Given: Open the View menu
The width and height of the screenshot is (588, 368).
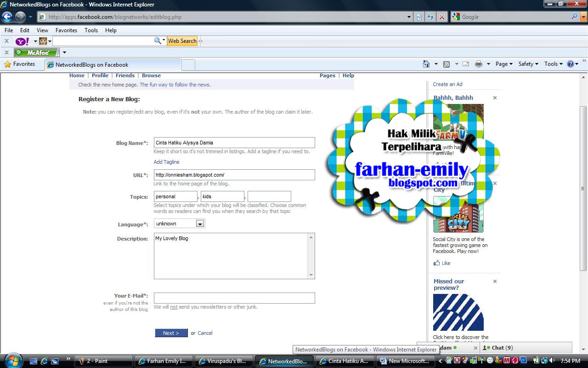Looking at the screenshot, I should tap(42, 30).
